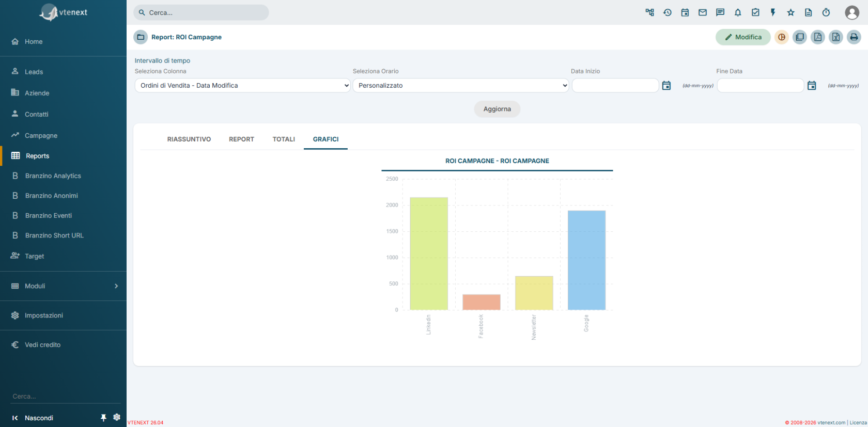Switch to the RIASSUNTIVO tab
Viewport: 868px width, 427px height.
[189, 139]
